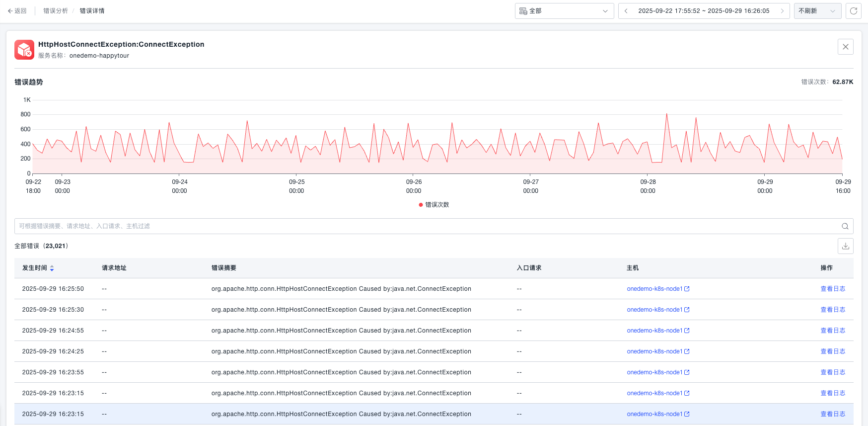The image size is (868, 426).
Task: View logs for 16:25:30 error
Action: [x=832, y=310]
